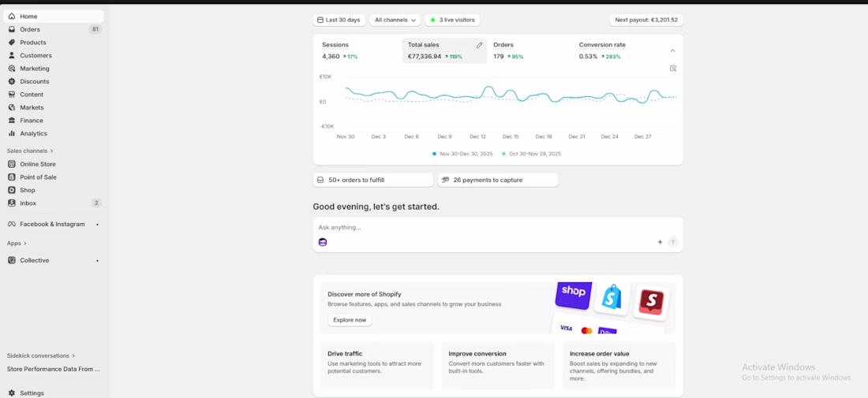Click 26 payments to capture
Image resolution: width=868 pixels, height=398 pixels.
(x=498, y=180)
